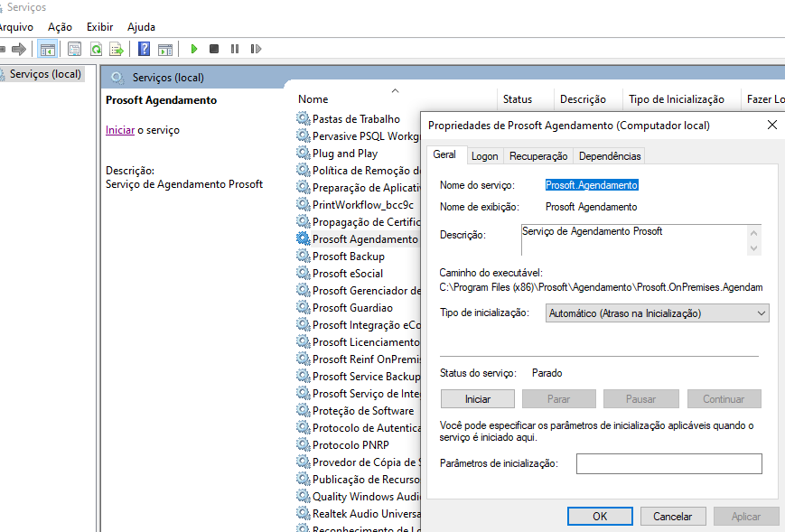Open the Ação menu

[x=61, y=27]
